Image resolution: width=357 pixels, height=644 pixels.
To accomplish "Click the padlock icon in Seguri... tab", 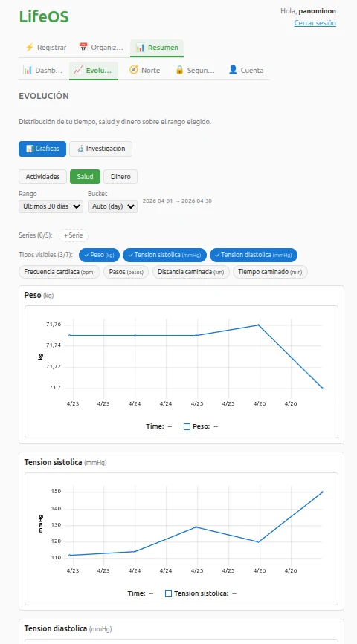I will tap(179, 70).
